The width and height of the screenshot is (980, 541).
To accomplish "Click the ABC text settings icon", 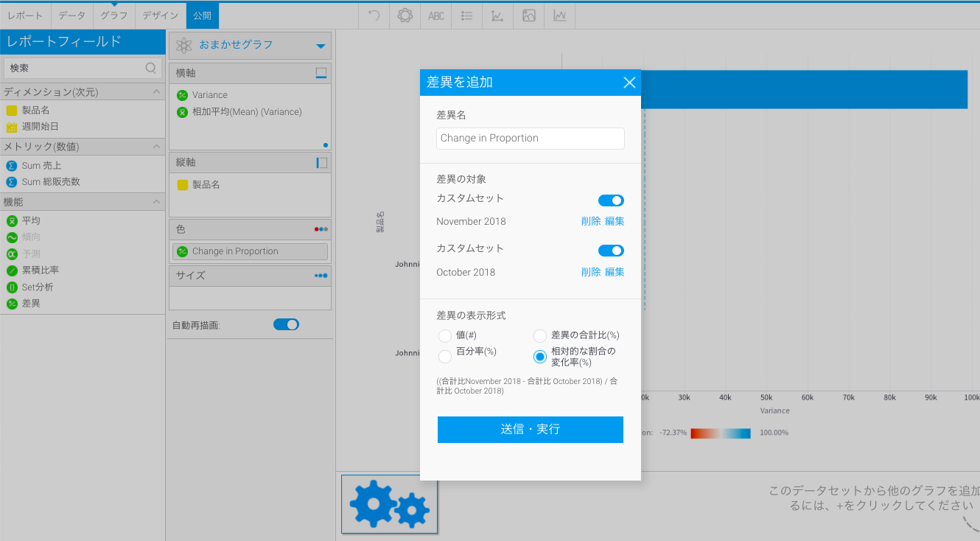I will pyautogui.click(x=436, y=15).
